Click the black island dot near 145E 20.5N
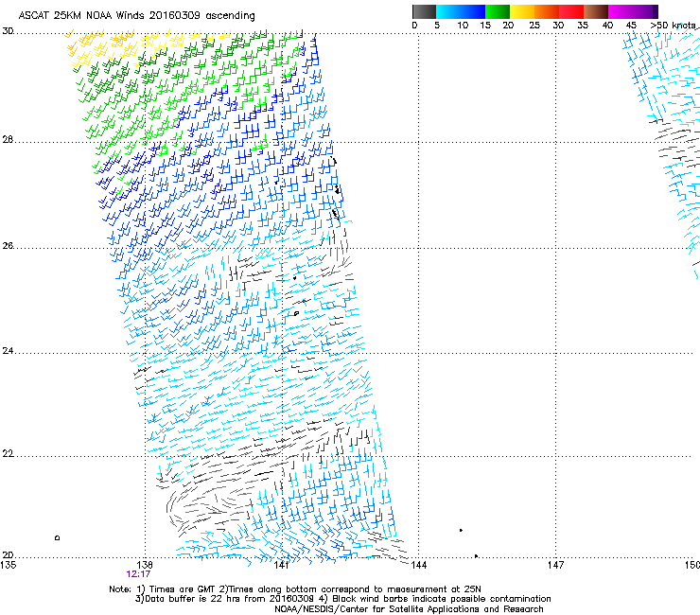 [462, 530]
